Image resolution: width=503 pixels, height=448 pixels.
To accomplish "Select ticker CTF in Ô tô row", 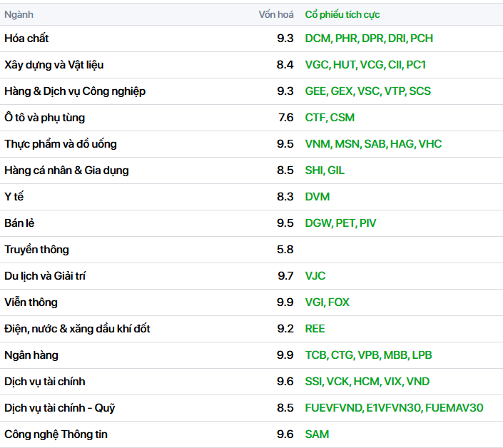I will tap(315, 118).
